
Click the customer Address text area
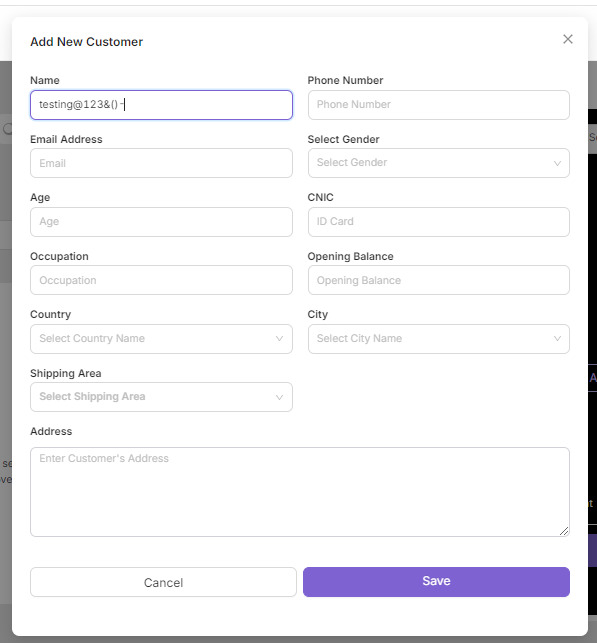(x=300, y=492)
